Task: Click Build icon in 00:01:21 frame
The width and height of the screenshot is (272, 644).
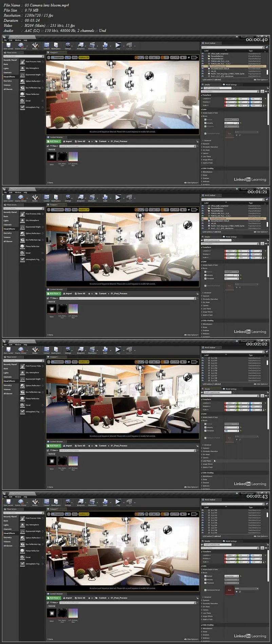Action: (105, 198)
